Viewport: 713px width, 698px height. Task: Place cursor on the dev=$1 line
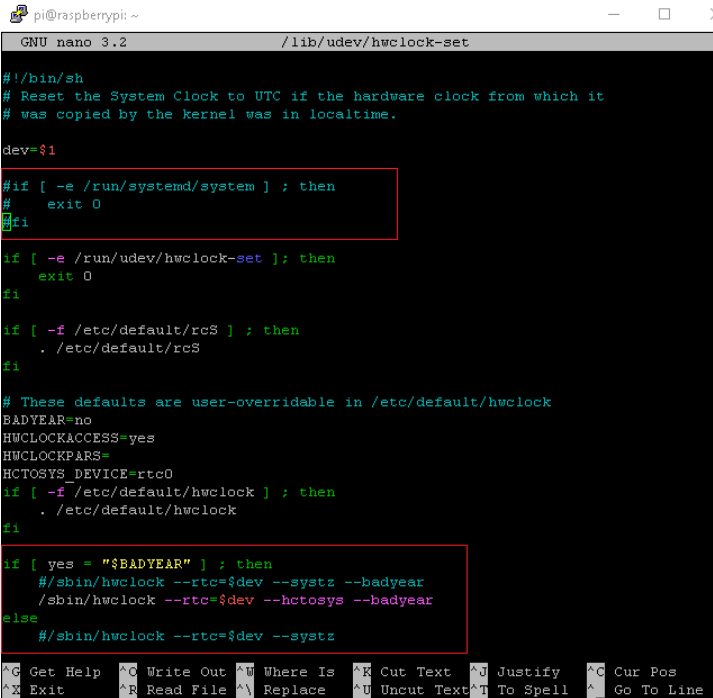(x=29, y=150)
